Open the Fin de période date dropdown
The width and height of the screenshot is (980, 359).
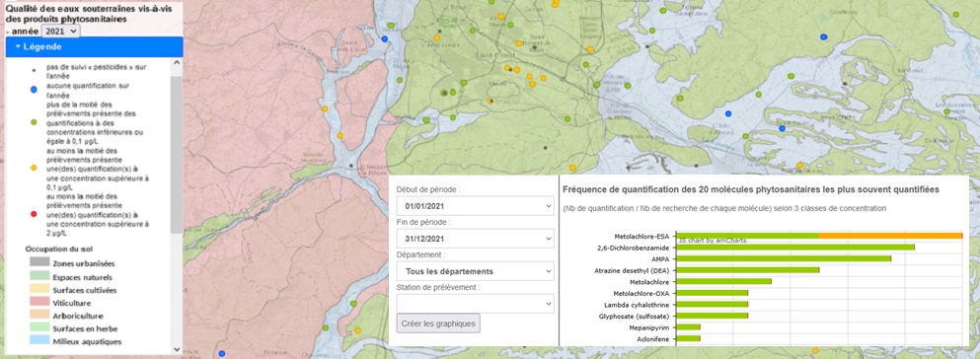(475, 239)
